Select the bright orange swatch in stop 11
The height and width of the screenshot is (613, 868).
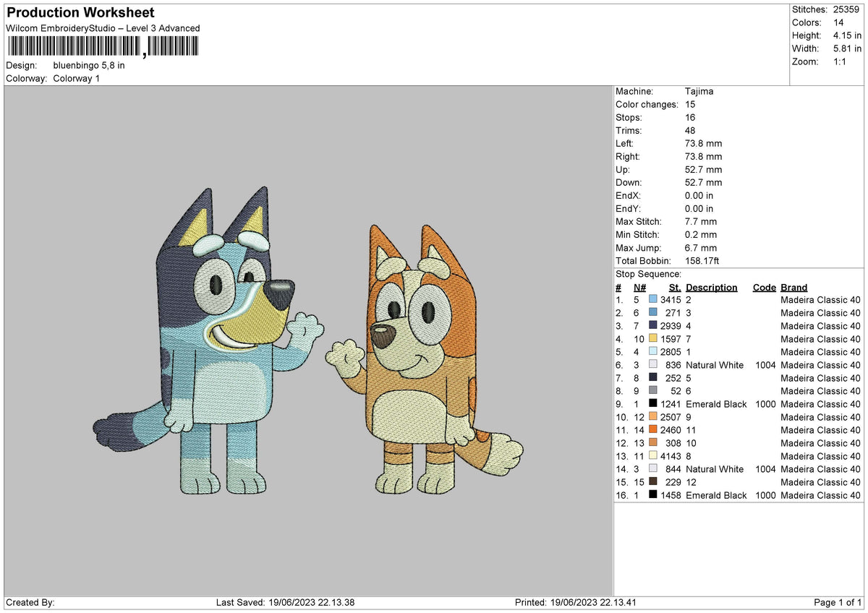(653, 430)
